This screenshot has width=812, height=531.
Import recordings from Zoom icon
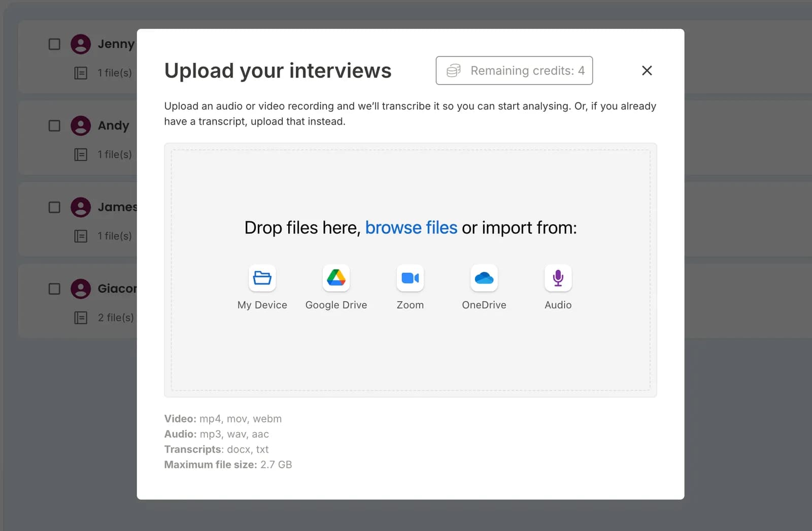[410, 278]
